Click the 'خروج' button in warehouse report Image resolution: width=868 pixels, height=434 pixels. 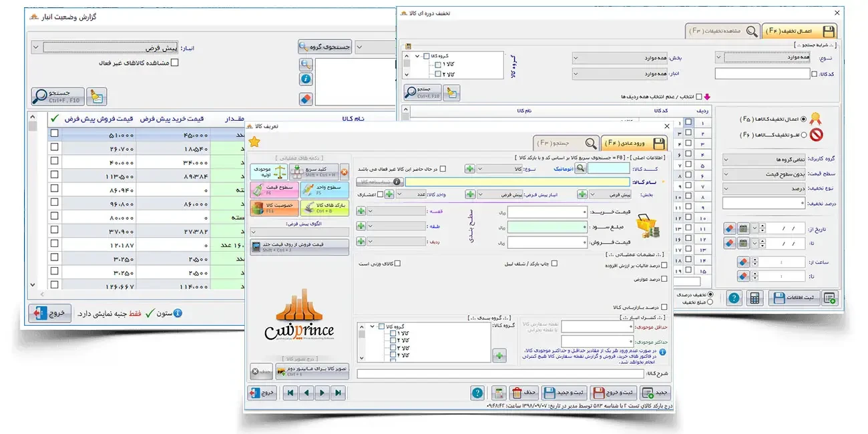coord(50,313)
